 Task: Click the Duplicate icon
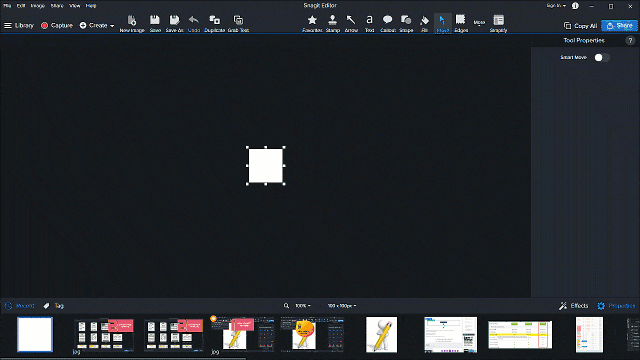click(x=214, y=24)
